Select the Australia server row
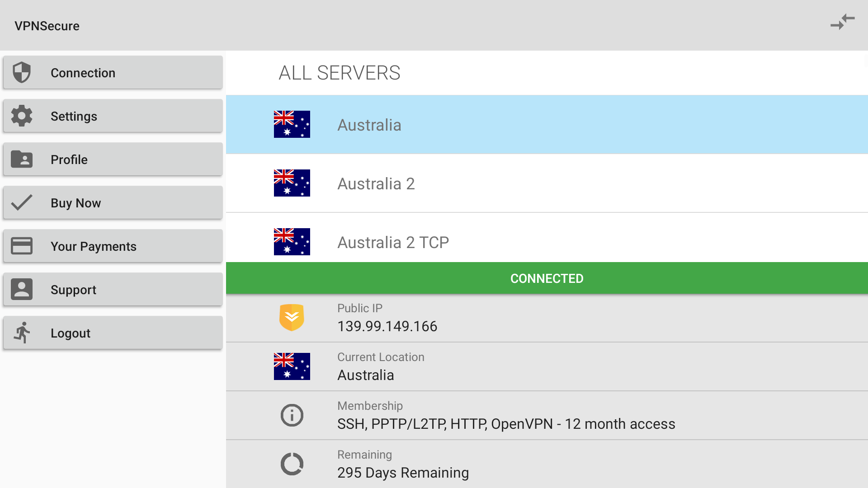The image size is (868, 488). [547, 124]
